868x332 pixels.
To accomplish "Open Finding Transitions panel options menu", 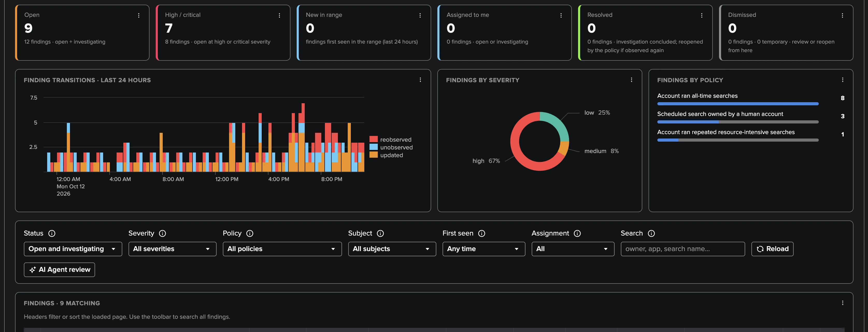I will click(420, 80).
